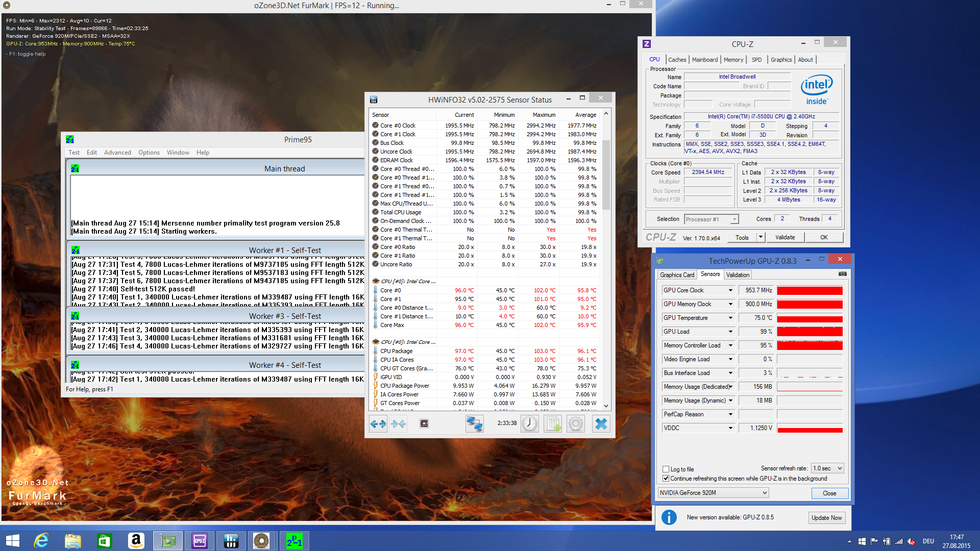The width and height of the screenshot is (980, 551).
Task: Open HWiNFO sensor settings gear icon
Action: tap(576, 423)
